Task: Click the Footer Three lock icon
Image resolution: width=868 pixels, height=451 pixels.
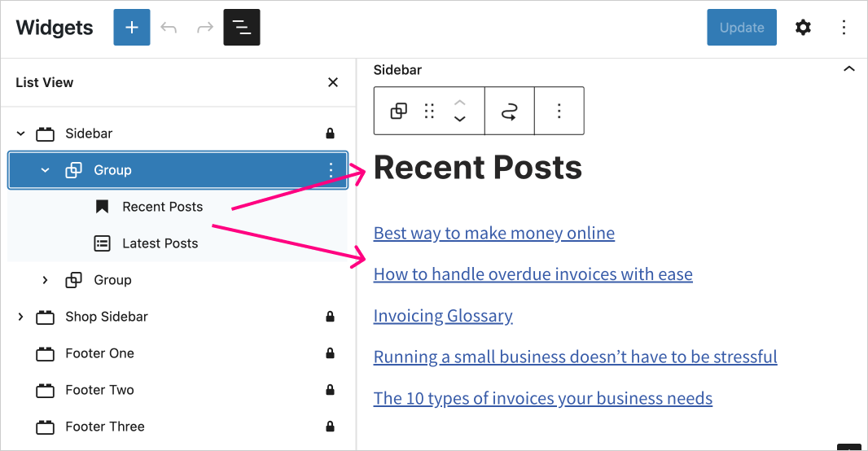Action: 330,426
